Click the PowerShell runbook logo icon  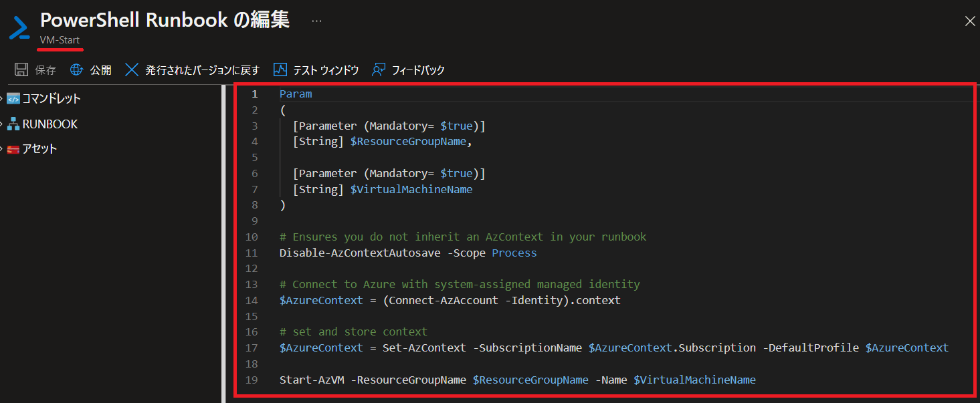[19, 28]
